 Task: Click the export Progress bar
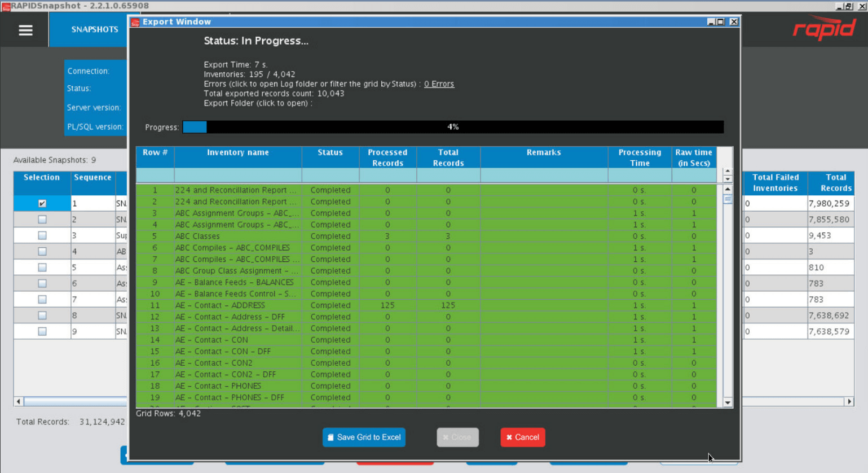click(x=453, y=127)
